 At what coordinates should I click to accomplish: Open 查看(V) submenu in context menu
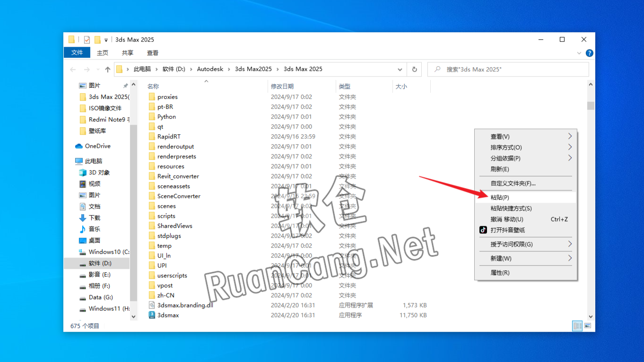tap(526, 137)
